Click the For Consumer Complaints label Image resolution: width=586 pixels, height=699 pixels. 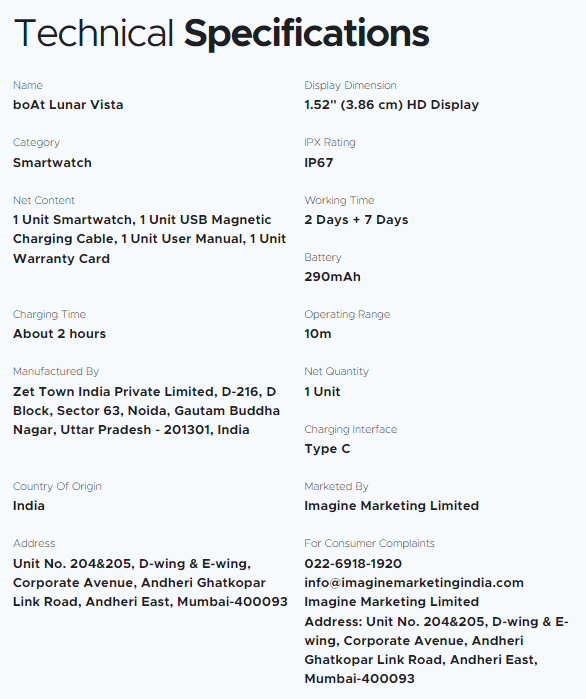click(x=369, y=543)
